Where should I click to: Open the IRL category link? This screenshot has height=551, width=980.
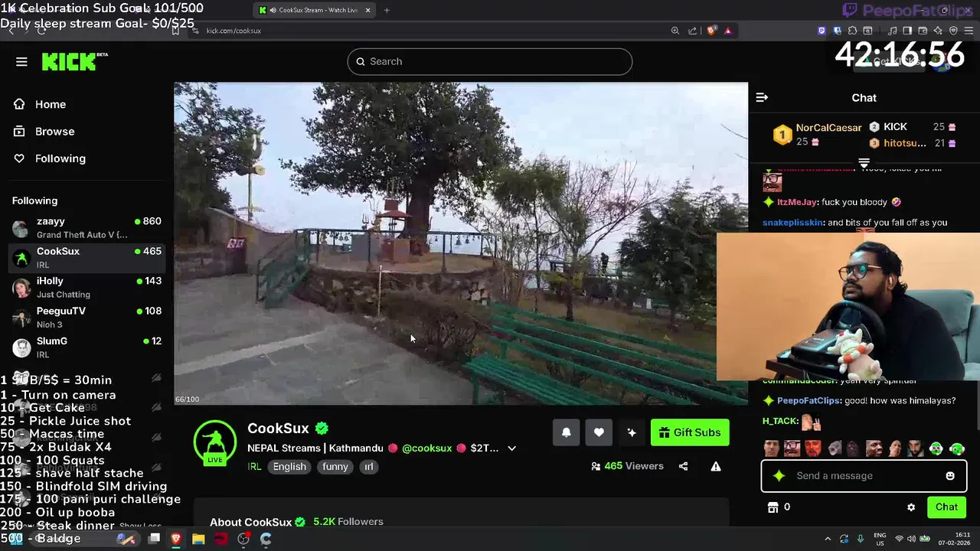click(x=254, y=467)
